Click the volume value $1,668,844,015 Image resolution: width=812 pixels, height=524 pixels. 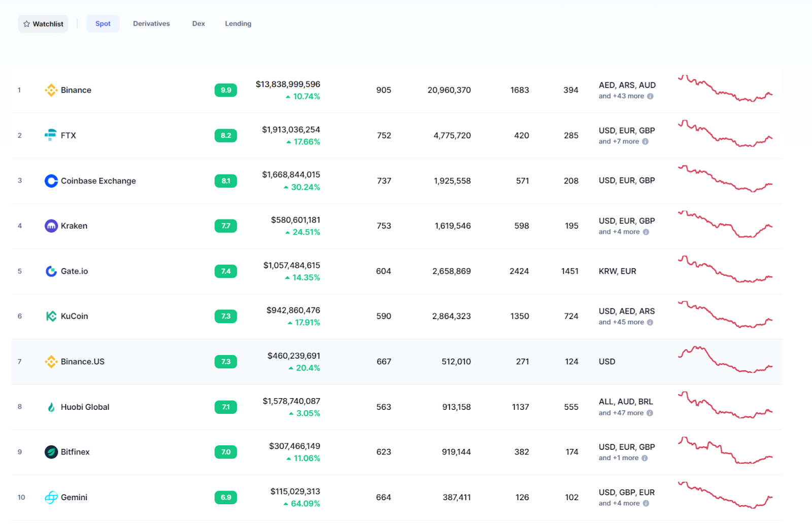point(291,175)
